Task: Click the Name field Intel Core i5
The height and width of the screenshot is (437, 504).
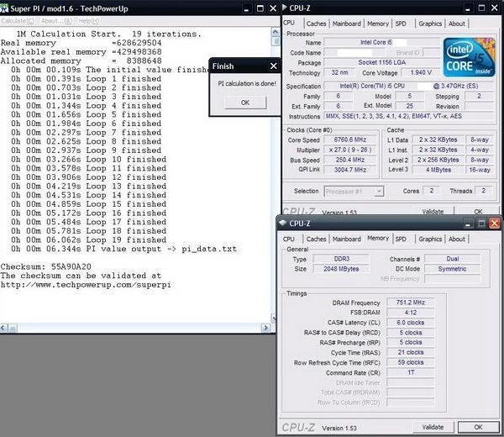Action: (x=382, y=42)
